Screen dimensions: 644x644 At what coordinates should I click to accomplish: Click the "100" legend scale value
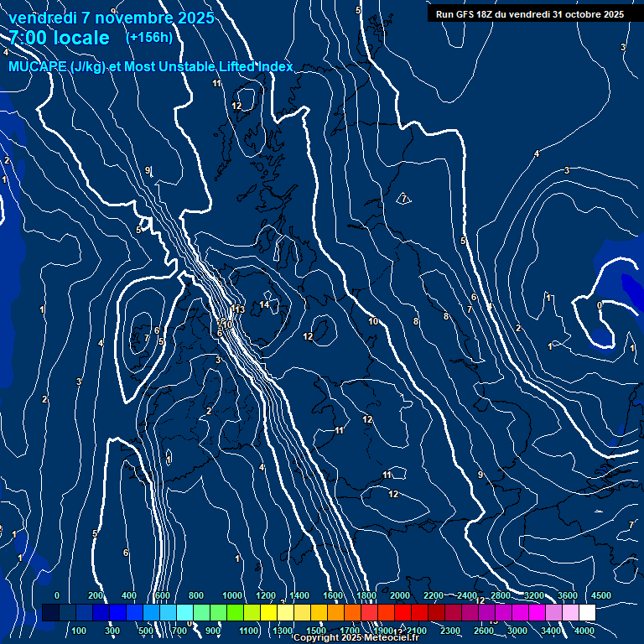(x=80, y=631)
